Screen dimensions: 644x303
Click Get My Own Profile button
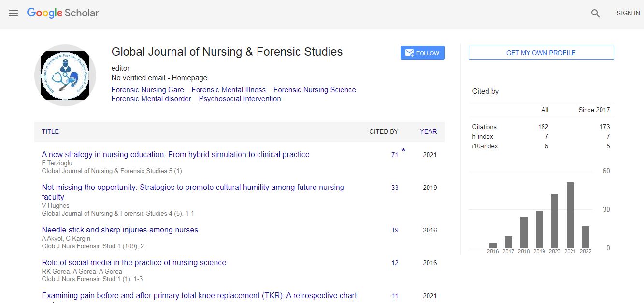(x=541, y=53)
